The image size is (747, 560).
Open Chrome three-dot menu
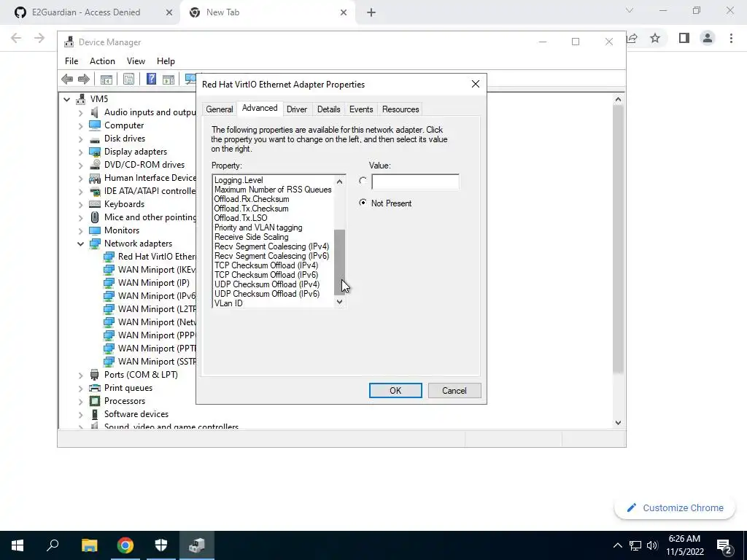click(731, 38)
